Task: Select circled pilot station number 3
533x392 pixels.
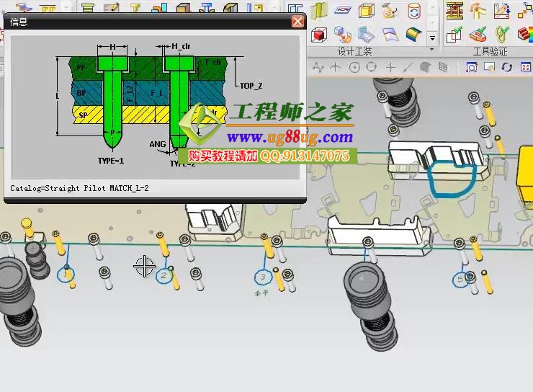Action: (x=262, y=277)
